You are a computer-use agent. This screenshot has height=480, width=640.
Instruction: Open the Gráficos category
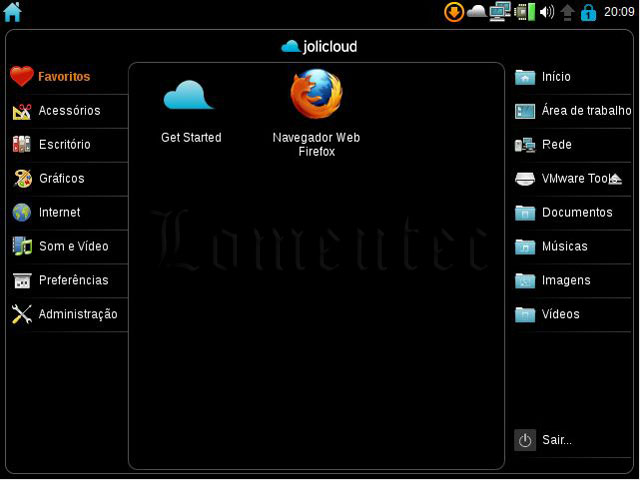click(x=69, y=178)
